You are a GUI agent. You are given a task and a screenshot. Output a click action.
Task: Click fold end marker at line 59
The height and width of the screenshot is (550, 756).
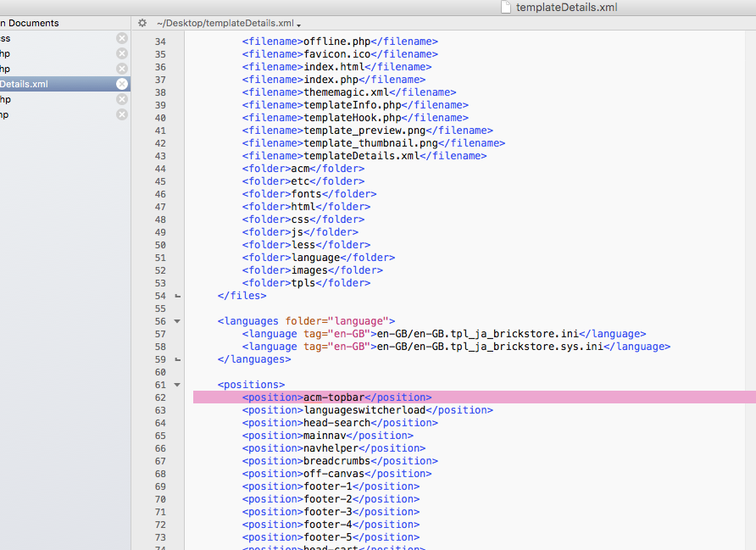177,359
